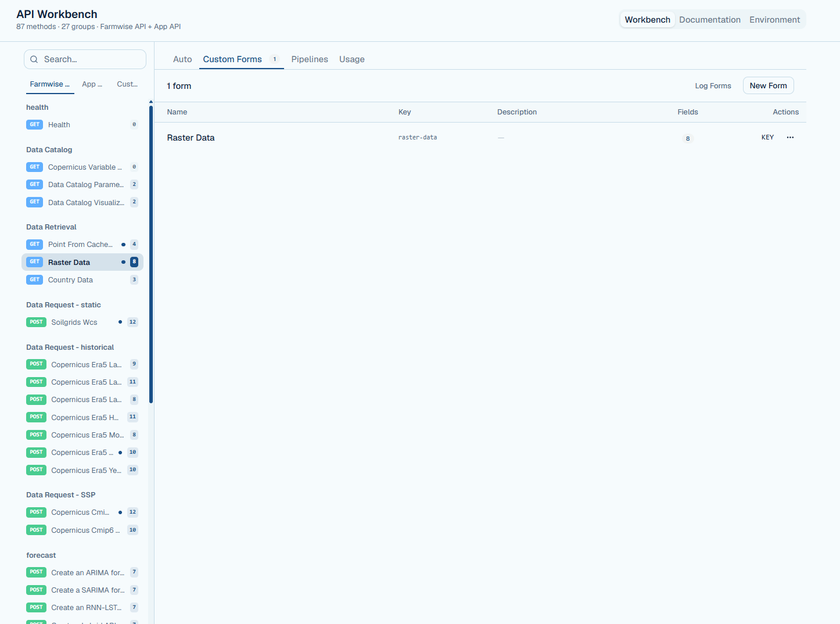Click the GET badge beside Health
This screenshot has width=840, height=624.
click(34, 124)
